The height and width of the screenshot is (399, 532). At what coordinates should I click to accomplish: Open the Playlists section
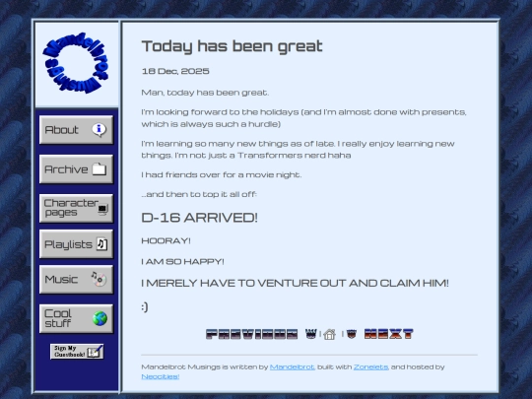coord(76,244)
